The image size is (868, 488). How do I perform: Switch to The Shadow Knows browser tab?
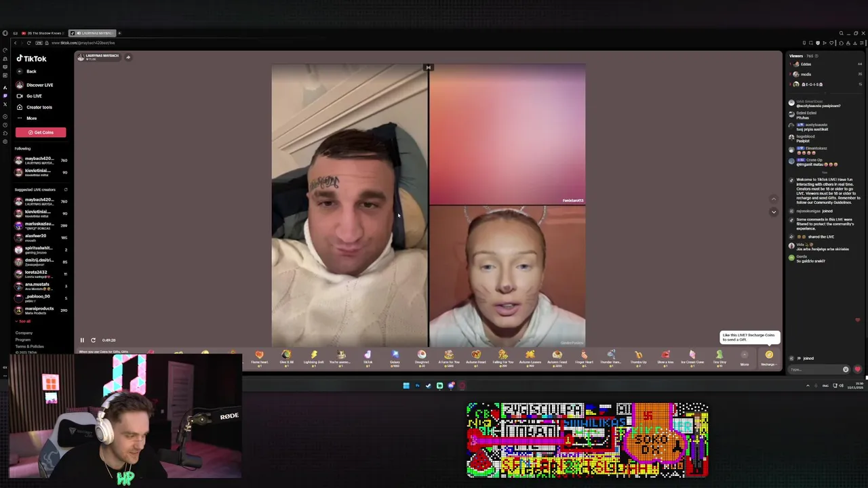42,33
